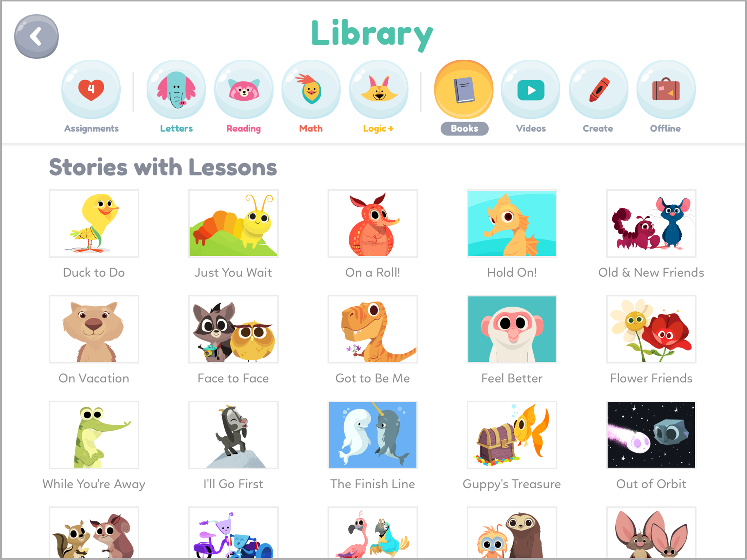Open the Math bird icon
The image size is (747, 560).
click(311, 90)
